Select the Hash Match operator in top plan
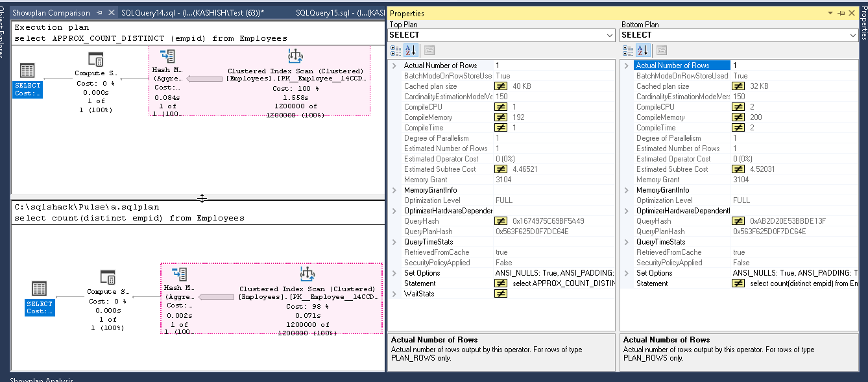Screen dimensions: 868x382 [167, 57]
